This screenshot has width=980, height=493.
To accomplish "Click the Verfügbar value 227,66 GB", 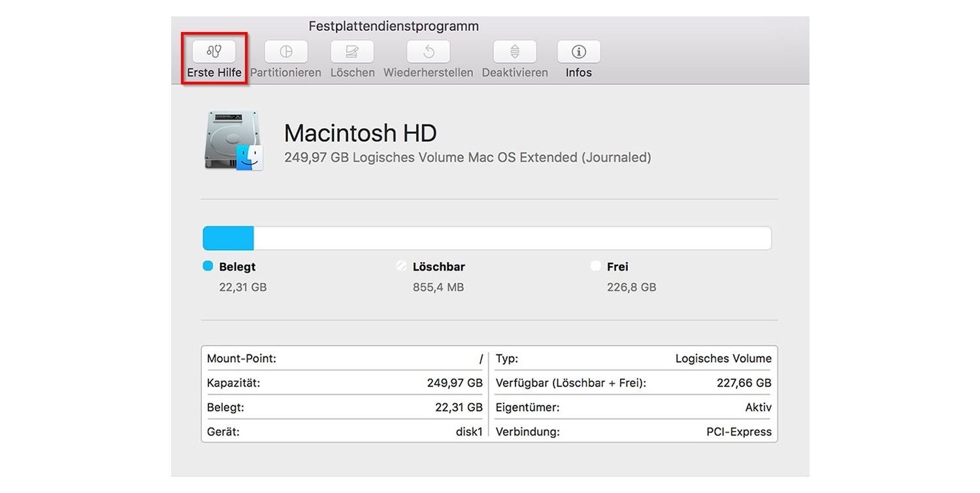I will coord(744,383).
